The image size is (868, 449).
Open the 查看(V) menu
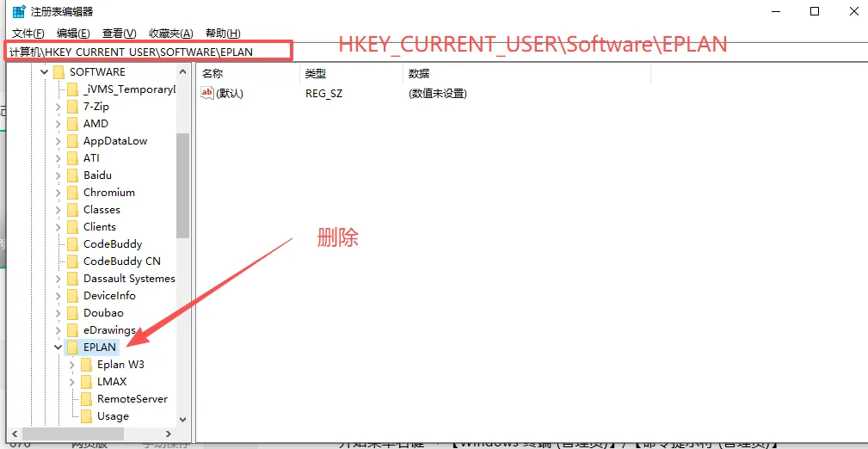[119, 34]
